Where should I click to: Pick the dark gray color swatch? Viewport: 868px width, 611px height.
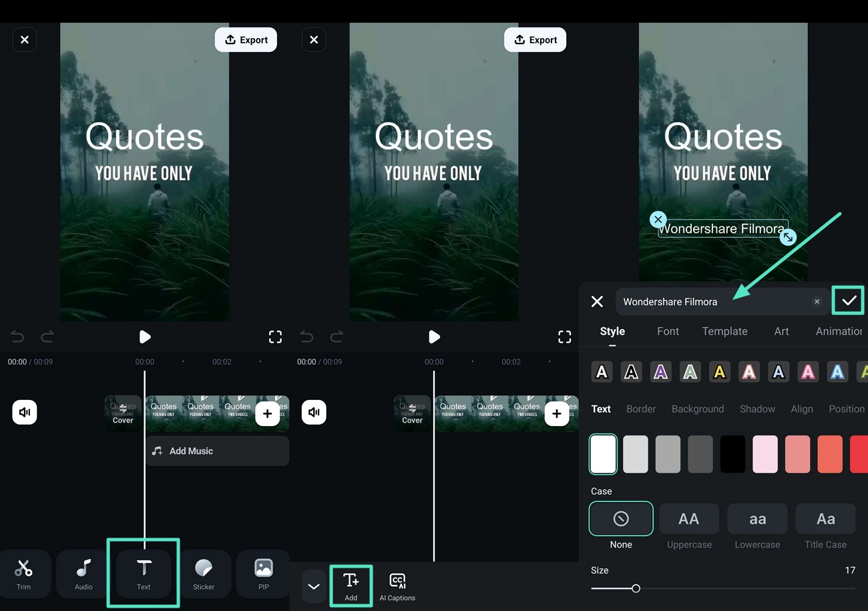click(700, 454)
